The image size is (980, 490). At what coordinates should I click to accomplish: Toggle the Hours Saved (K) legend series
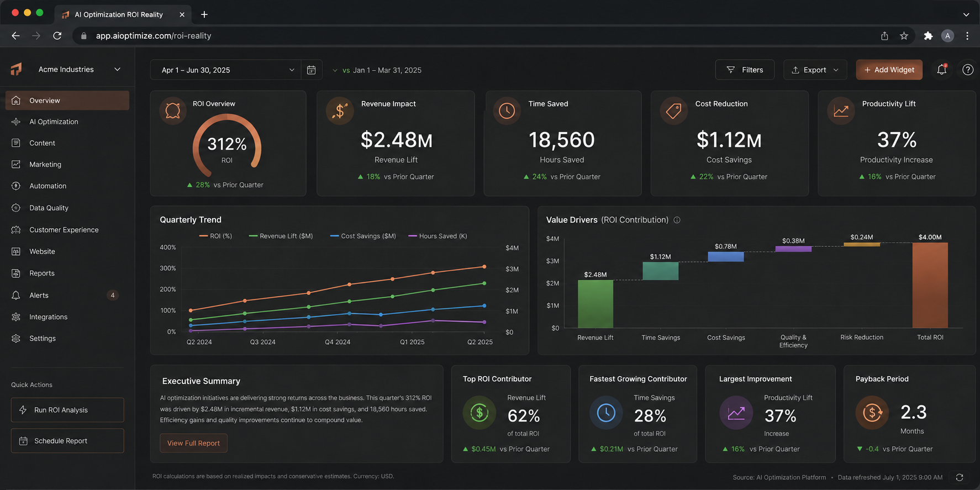click(x=438, y=236)
